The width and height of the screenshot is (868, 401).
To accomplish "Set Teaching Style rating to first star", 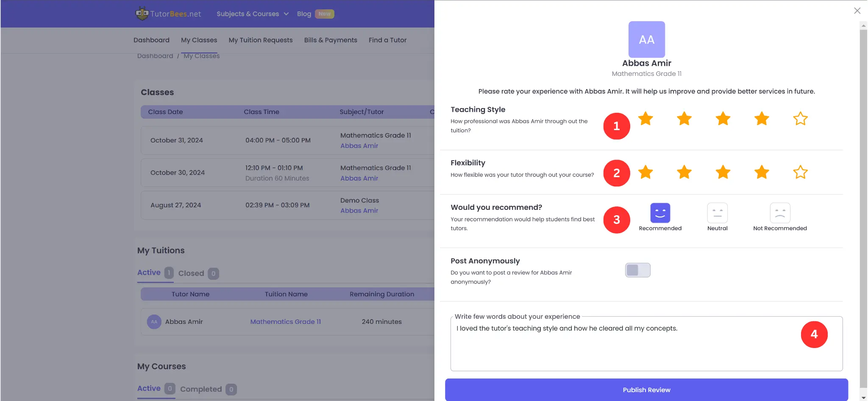I will pyautogui.click(x=645, y=119).
